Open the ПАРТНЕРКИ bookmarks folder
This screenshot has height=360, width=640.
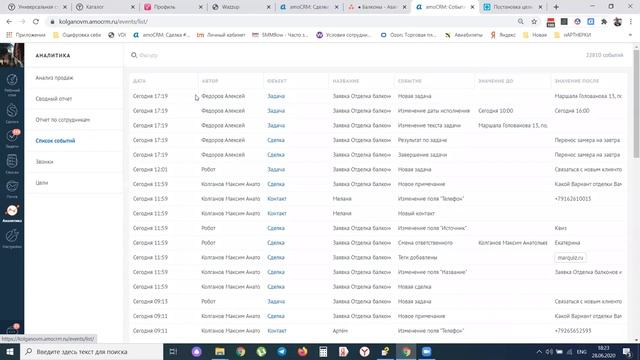573,35
